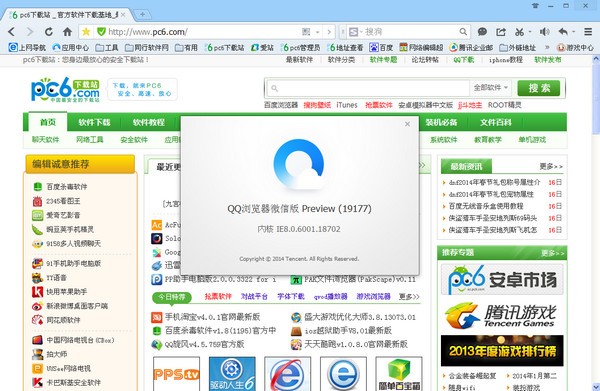Click 更多>> beside 最新资讯
The height and width of the screenshot is (391, 600).
(551, 166)
